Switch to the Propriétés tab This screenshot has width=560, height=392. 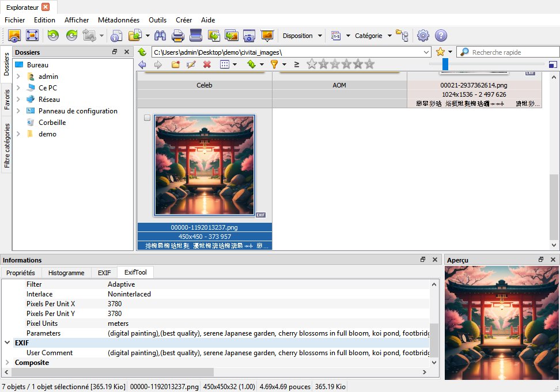point(21,272)
